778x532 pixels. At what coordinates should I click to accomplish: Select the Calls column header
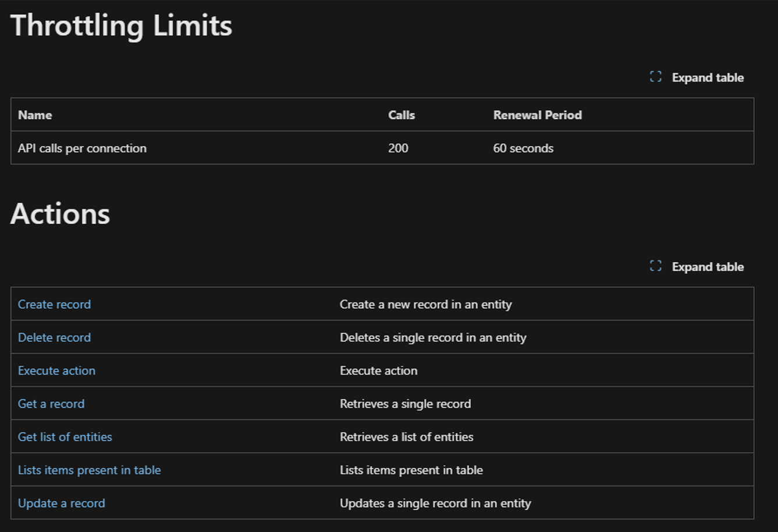tap(402, 115)
